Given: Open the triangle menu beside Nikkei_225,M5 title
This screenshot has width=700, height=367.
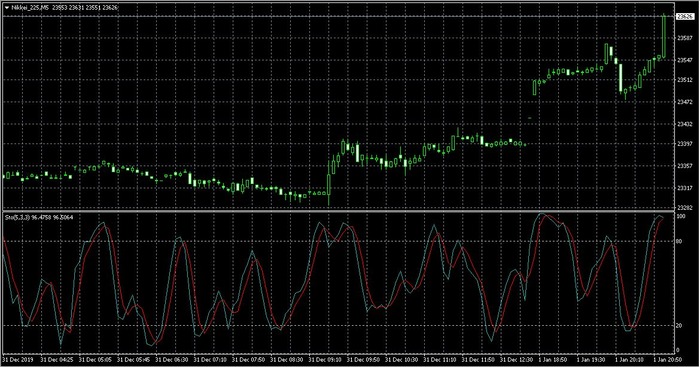Looking at the screenshot, I should 6,8.
